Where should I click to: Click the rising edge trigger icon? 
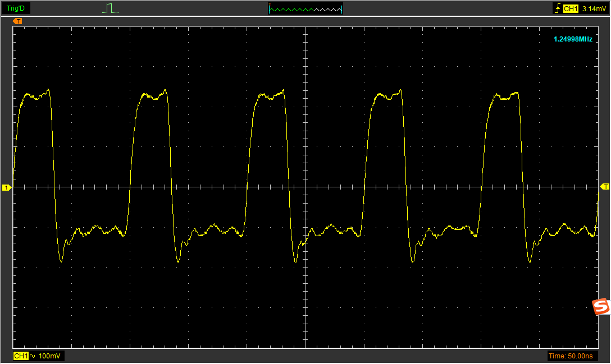557,9
